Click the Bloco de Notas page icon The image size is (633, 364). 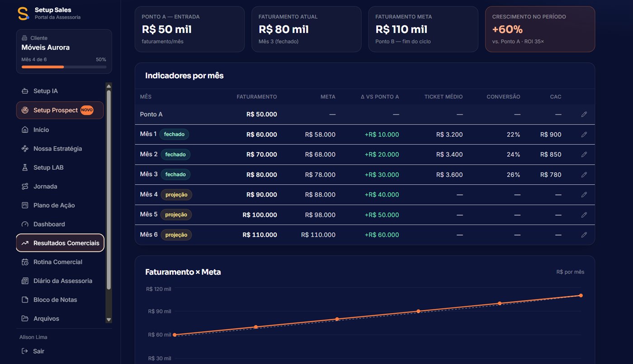click(x=25, y=300)
